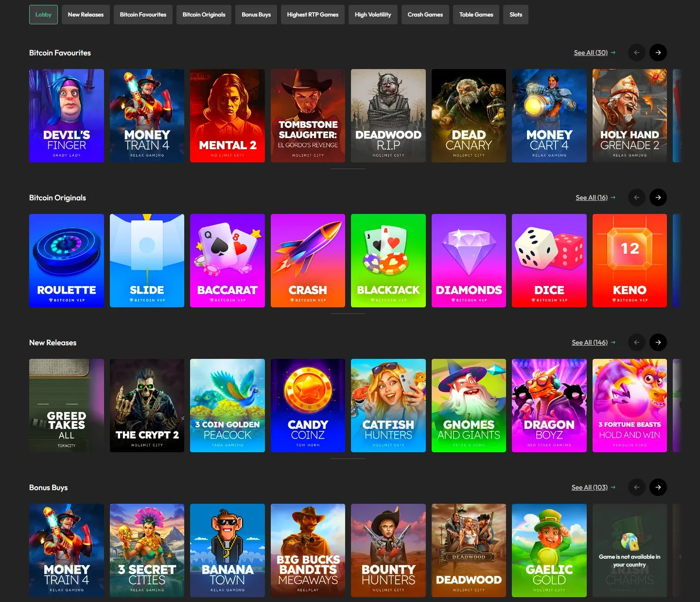Open the Banana Town game

227,550
